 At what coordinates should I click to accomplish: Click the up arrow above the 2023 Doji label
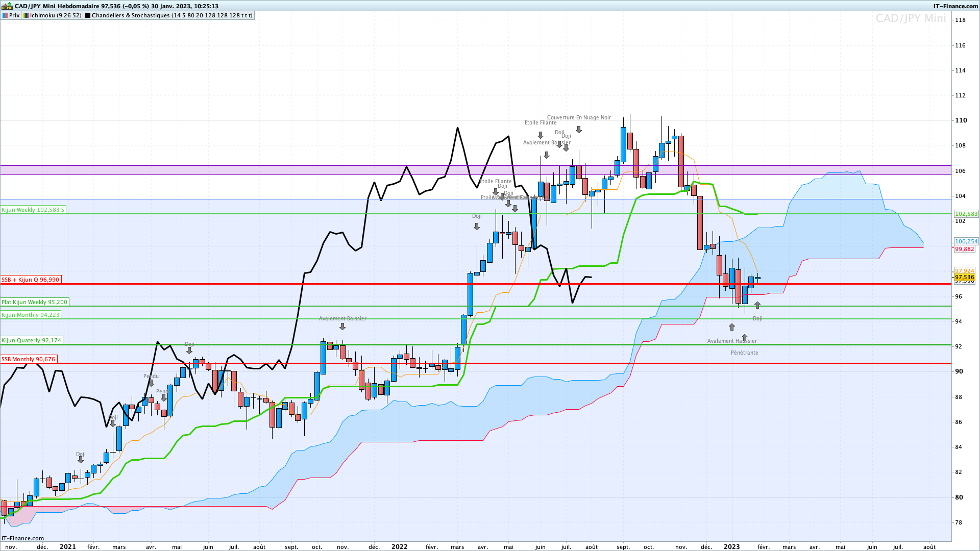pos(757,305)
